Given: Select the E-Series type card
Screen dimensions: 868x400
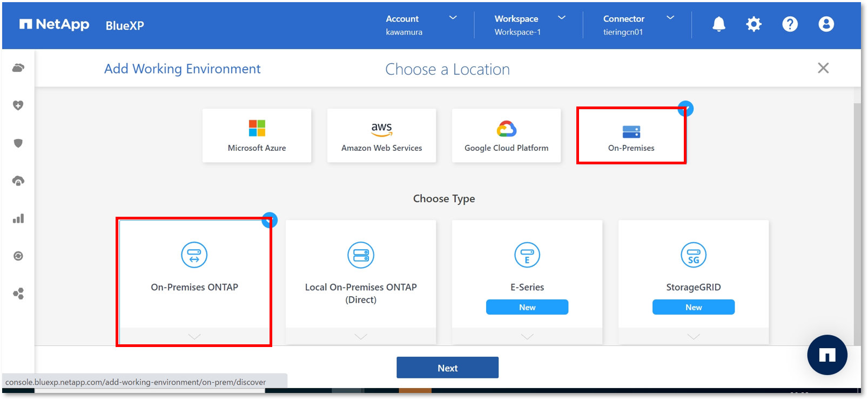Looking at the screenshot, I should pyautogui.click(x=527, y=281).
